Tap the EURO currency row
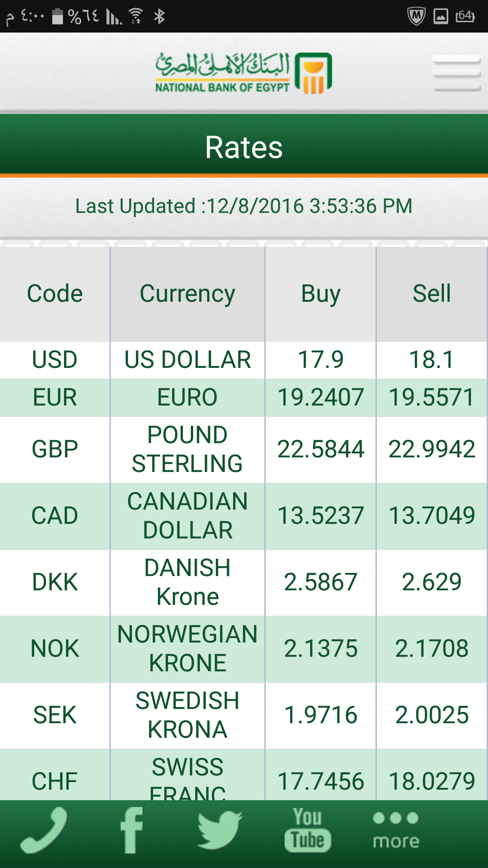Image resolution: width=488 pixels, height=868 pixels. click(244, 398)
